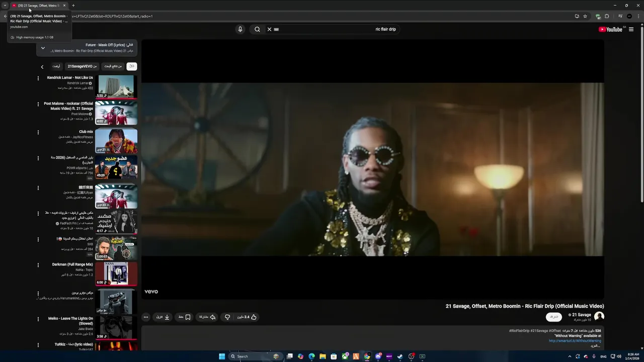Bookmark this page with star icon
Screen dimensions: 644x362
585,16
